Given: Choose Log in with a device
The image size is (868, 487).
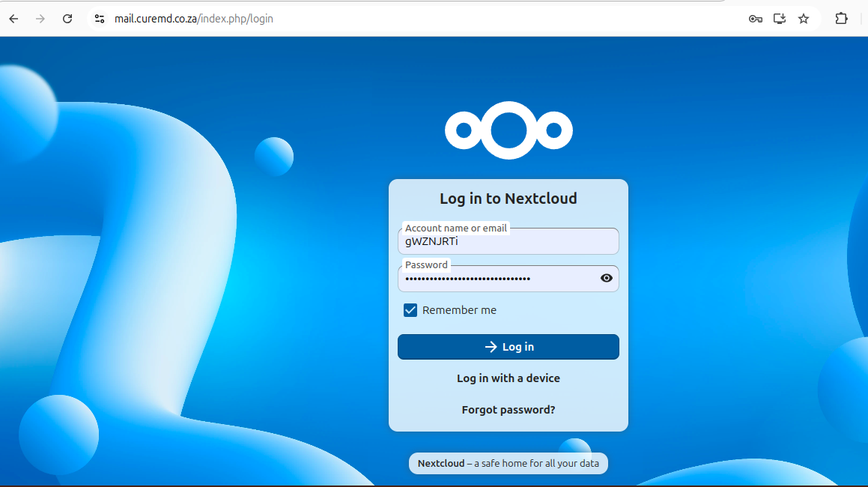Looking at the screenshot, I should coord(509,378).
